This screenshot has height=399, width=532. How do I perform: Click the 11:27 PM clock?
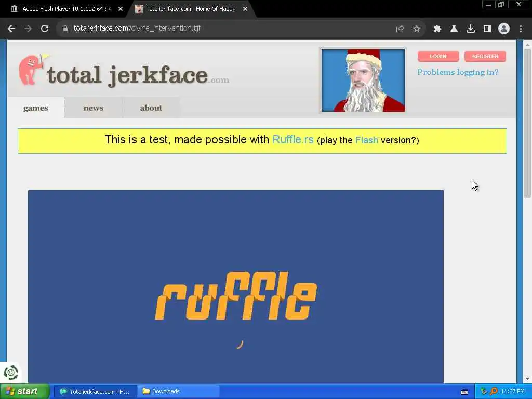click(513, 392)
